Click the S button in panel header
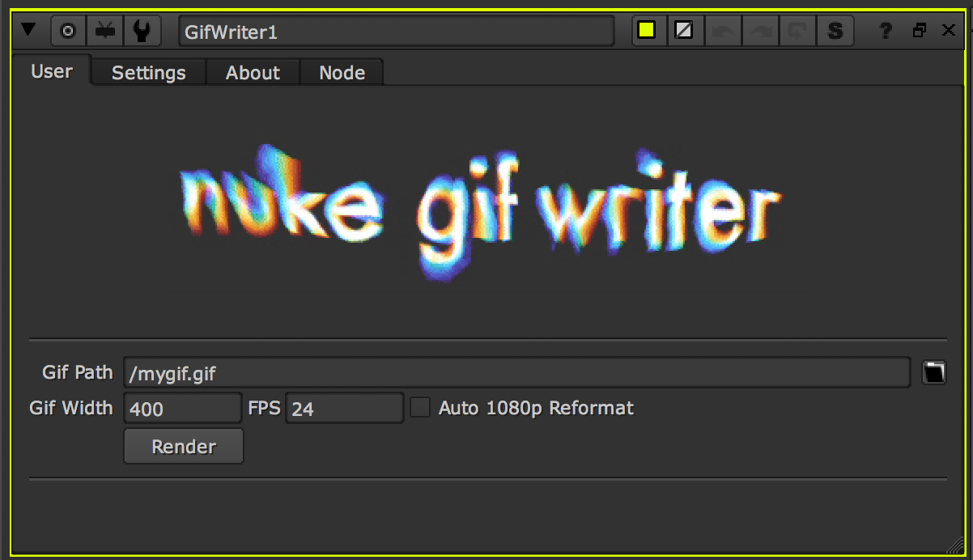The image size is (973, 560). point(835,31)
